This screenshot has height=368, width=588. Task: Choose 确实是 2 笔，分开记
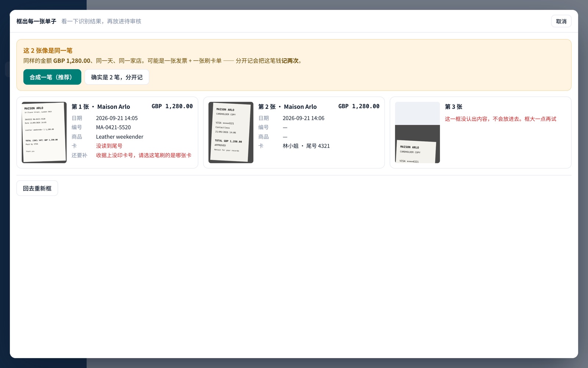point(117,77)
